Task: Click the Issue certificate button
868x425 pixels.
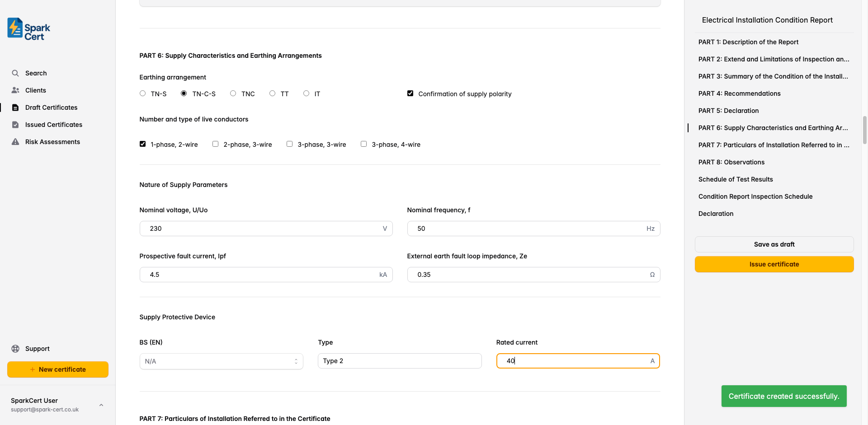Action: (x=774, y=264)
